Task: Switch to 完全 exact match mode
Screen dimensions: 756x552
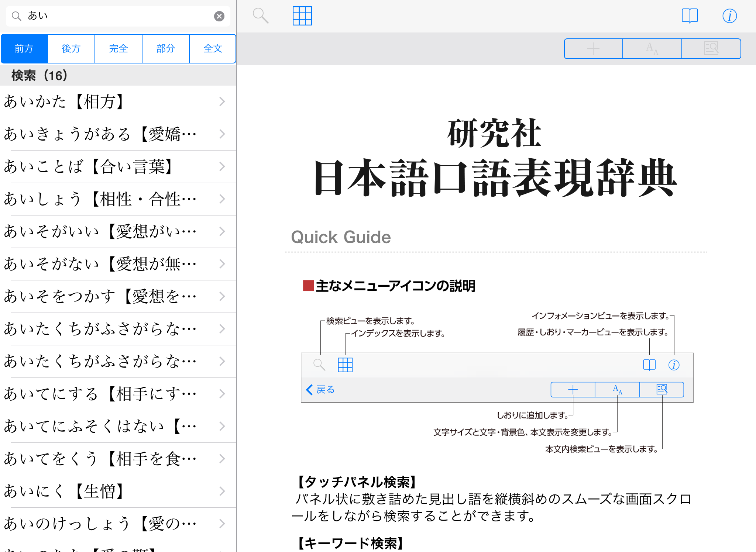Action: click(118, 49)
